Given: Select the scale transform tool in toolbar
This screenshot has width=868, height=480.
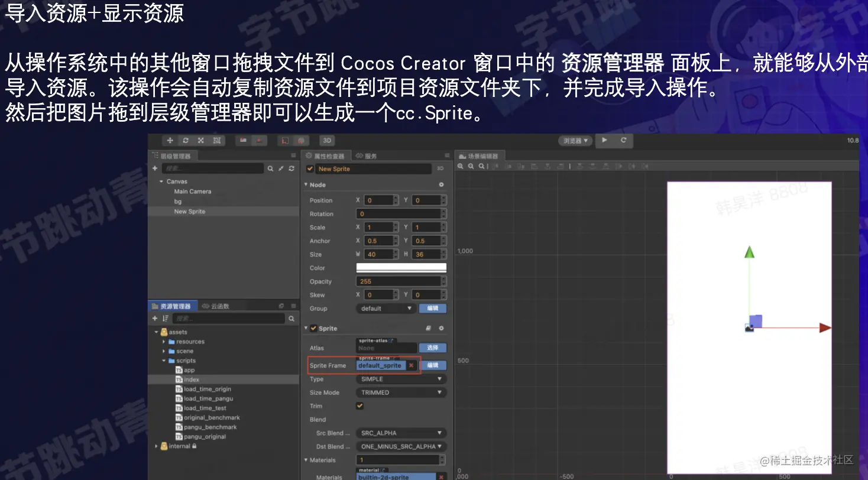Looking at the screenshot, I should click(200, 141).
